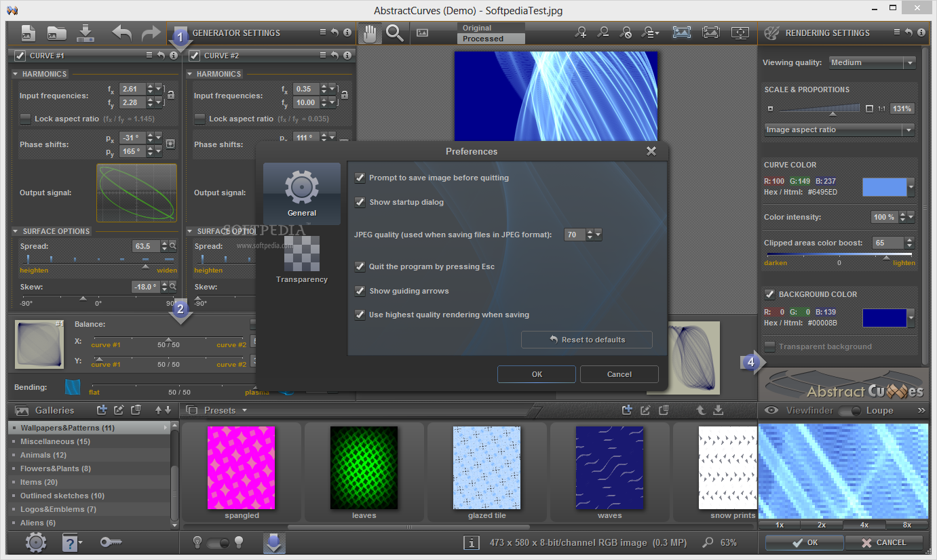The image size is (937, 560).
Task: Click the reset zoom magnifier icon
Action: [626, 33]
